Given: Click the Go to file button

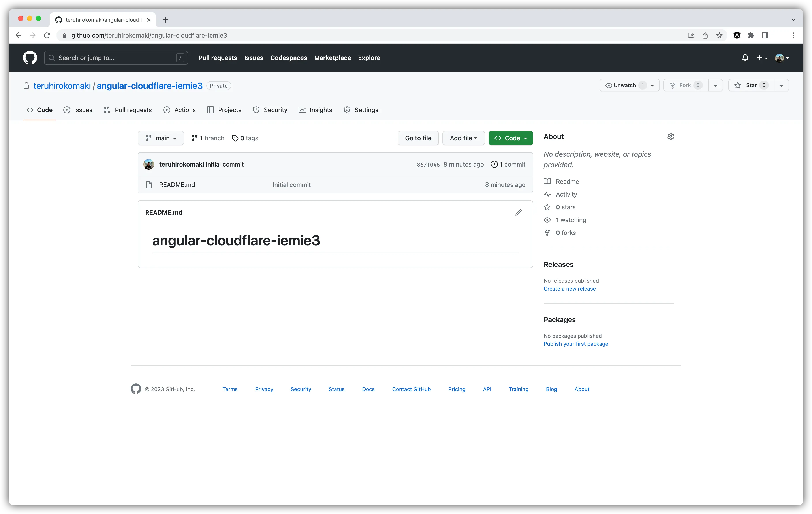Looking at the screenshot, I should (418, 138).
